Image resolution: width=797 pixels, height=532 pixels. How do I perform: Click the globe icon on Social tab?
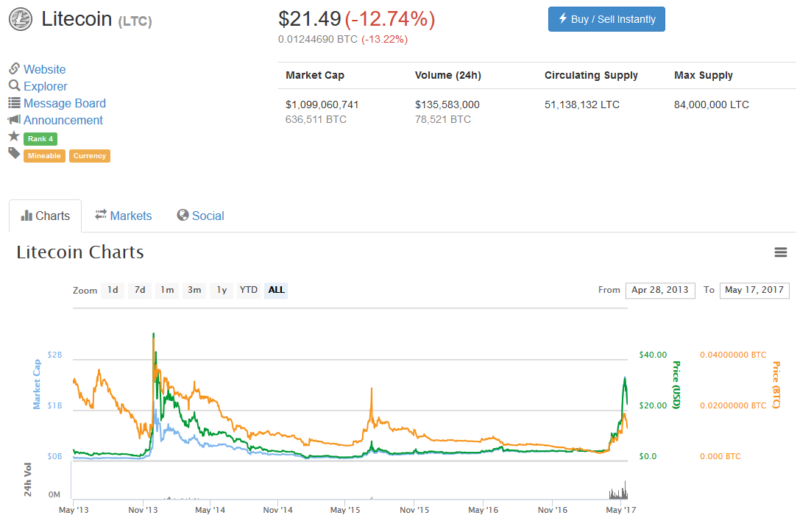coord(183,215)
